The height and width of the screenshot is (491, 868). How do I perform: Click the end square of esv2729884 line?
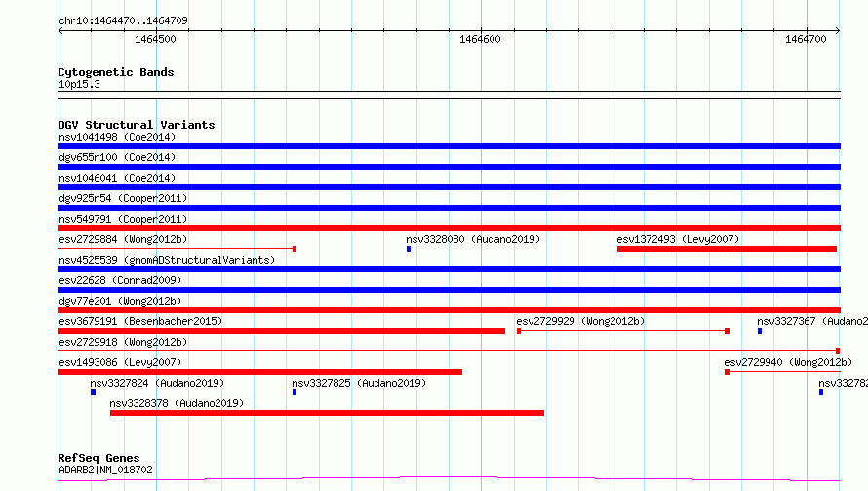coord(295,249)
